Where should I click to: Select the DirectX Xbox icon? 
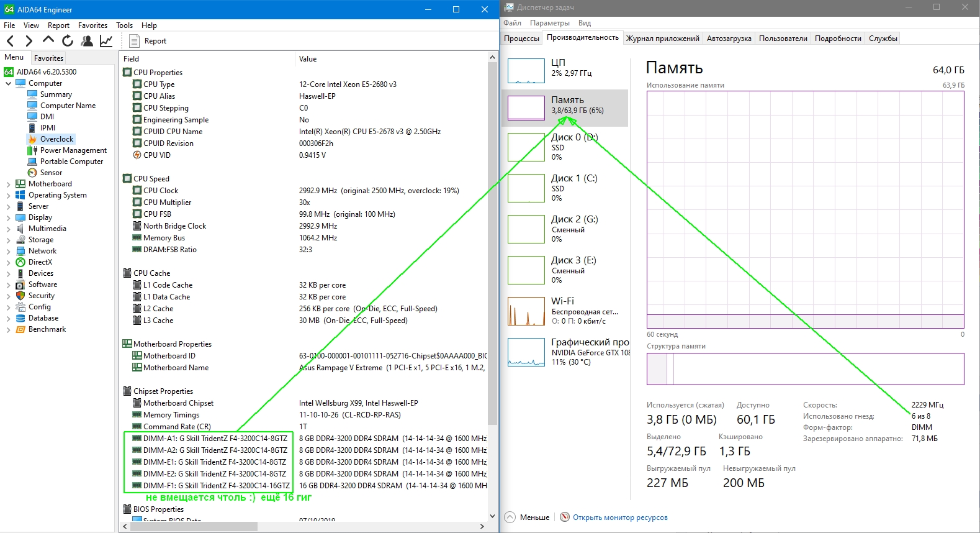coord(20,262)
